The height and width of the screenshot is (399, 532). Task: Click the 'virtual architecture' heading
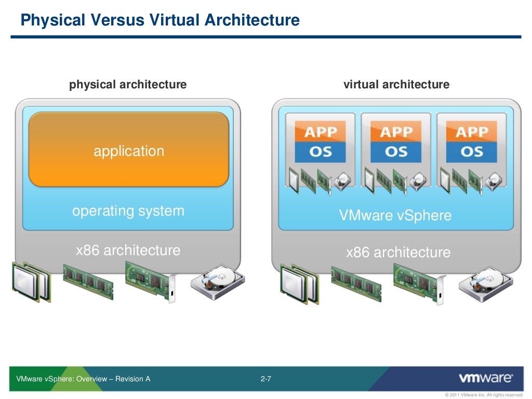(x=396, y=84)
